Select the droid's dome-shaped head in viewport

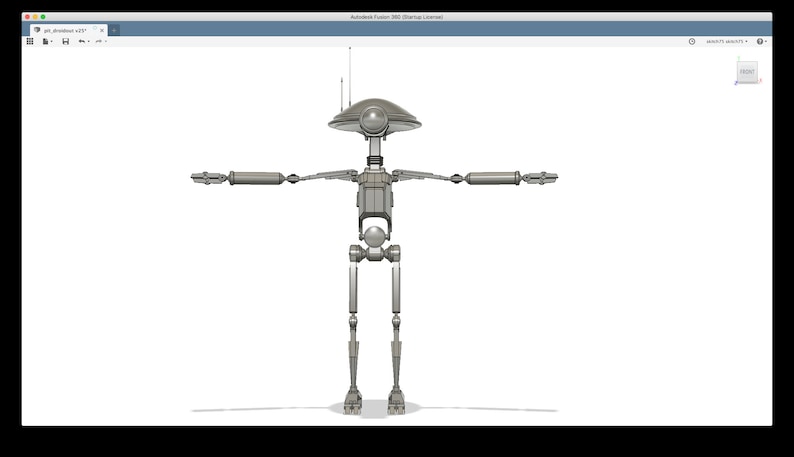[375, 118]
